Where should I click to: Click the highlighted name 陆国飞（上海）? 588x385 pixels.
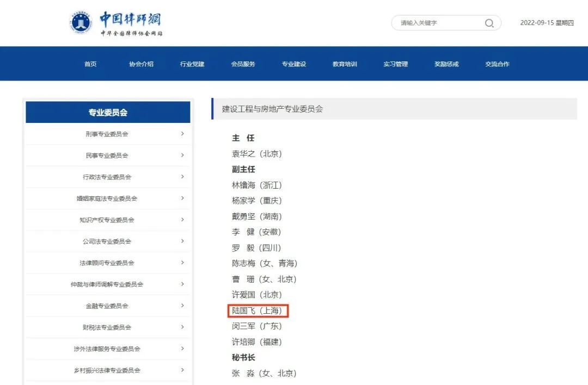(x=257, y=311)
